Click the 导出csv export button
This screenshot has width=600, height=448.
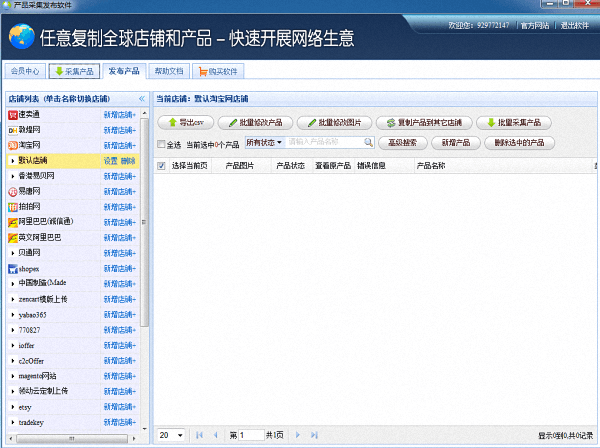186,122
